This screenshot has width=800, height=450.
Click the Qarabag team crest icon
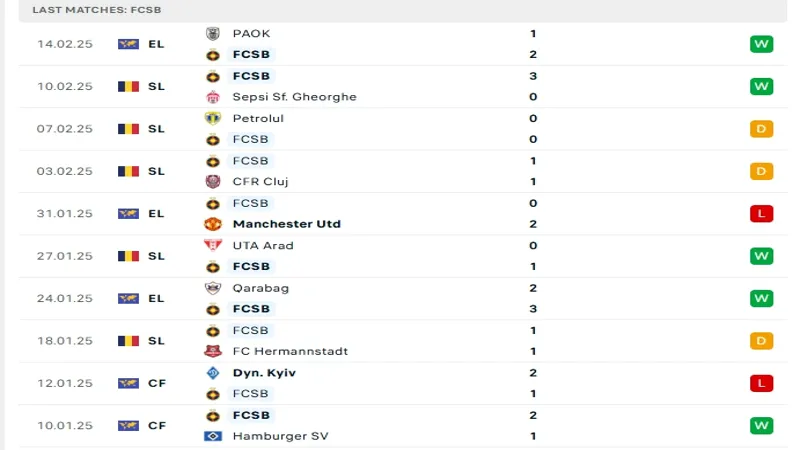[212, 287]
